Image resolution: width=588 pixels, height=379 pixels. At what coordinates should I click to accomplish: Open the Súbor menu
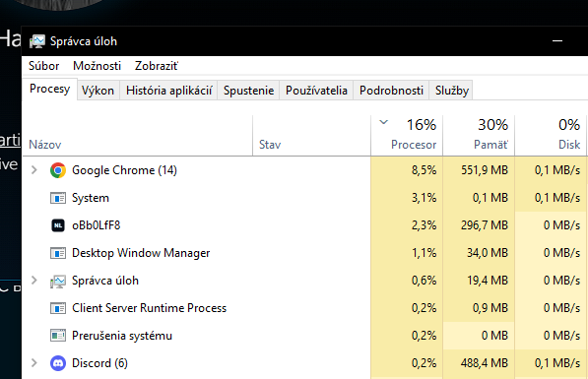pyautogui.click(x=44, y=66)
